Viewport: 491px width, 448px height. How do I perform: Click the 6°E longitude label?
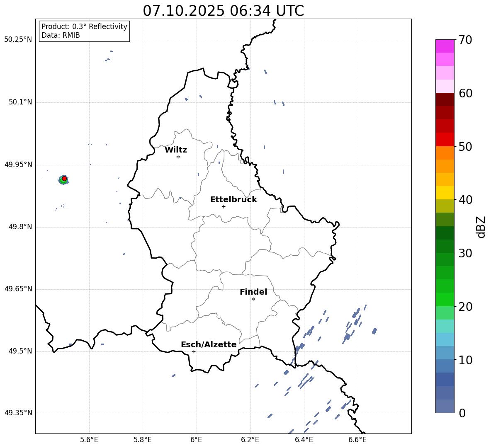(196, 440)
